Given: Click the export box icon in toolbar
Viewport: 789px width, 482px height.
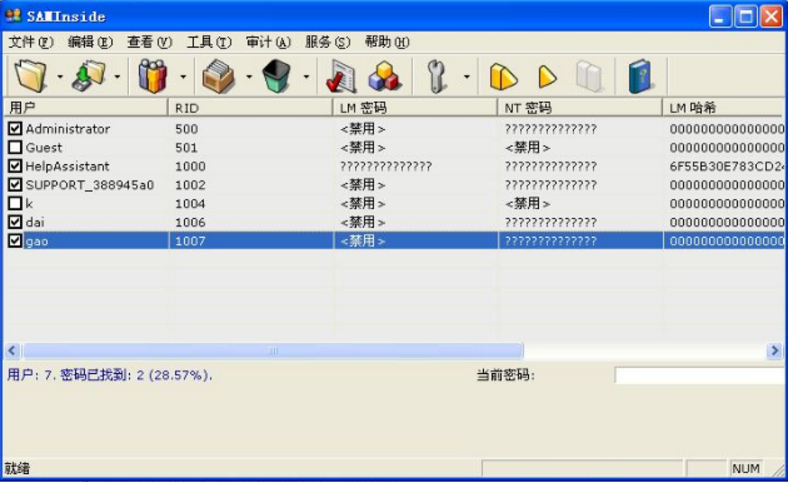Looking at the screenshot, I should pos(218,76).
